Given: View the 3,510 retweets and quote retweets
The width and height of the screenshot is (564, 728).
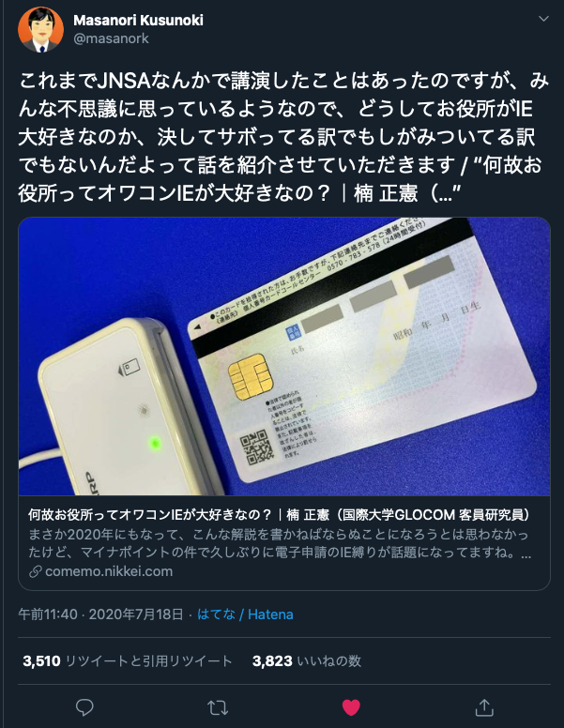Looking at the screenshot, I should pos(128,661).
